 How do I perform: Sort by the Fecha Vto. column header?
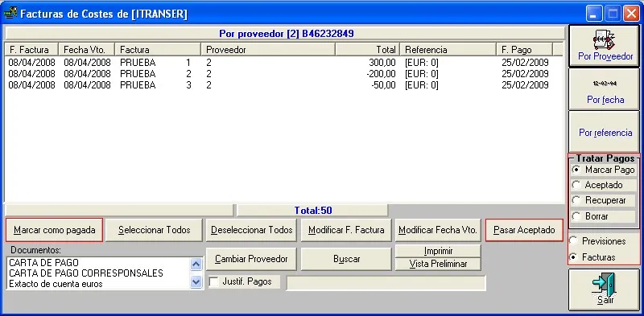pyautogui.click(x=87, y=50)
